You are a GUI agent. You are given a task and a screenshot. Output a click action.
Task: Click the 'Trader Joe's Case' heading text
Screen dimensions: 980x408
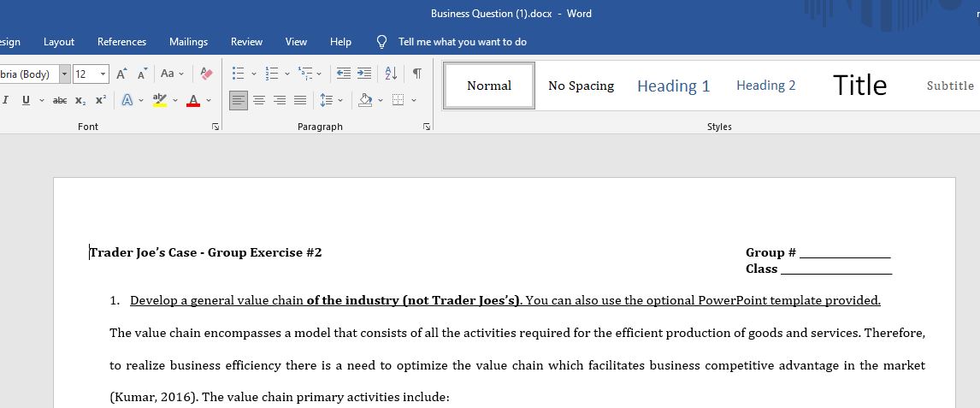143,252
